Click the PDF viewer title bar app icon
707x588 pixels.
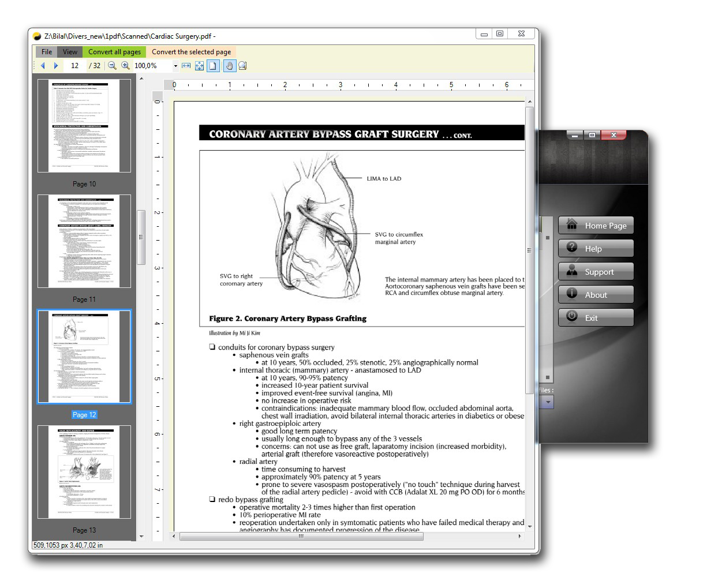37,36
